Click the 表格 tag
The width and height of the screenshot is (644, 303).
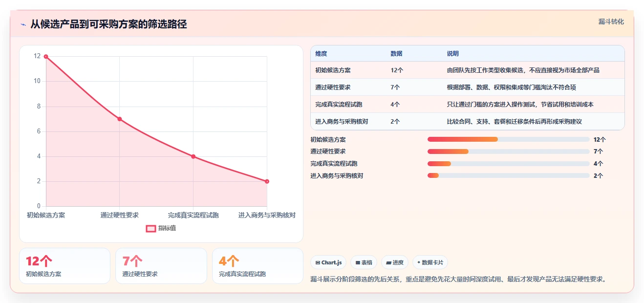point(364,262)
